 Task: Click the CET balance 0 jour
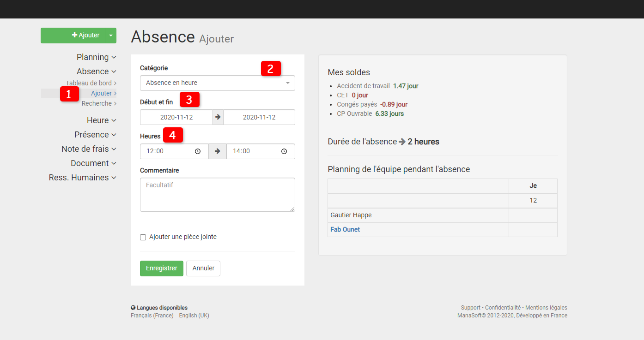tap(360, 95)
